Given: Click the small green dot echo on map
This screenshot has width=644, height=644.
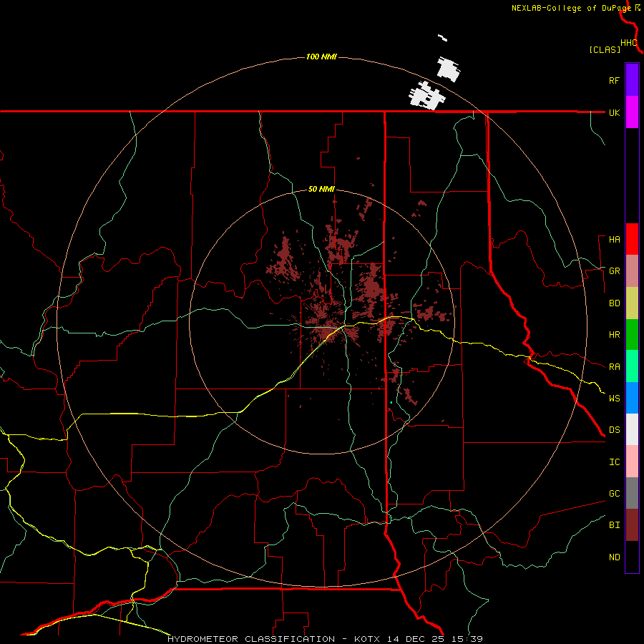Looking at the screenshot, I should 391,402.
